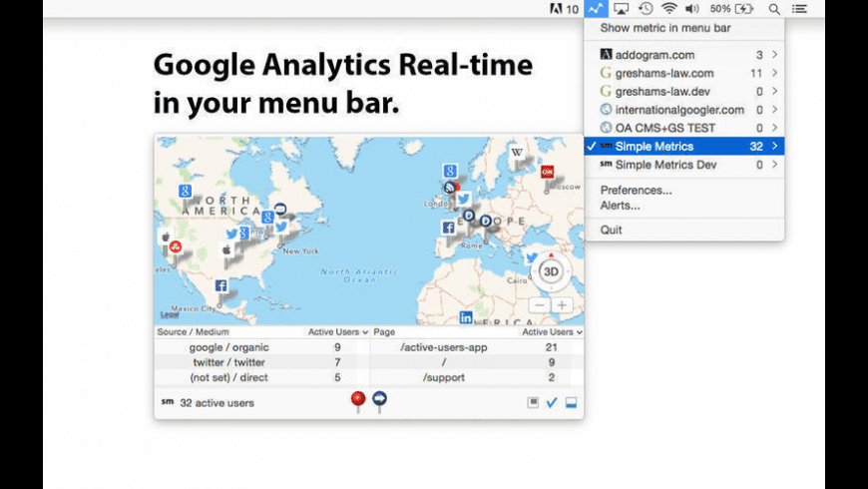Viewport: 868px width, 489px height.
Task: Open Alerts... from the menu
Action: [620, 206]
